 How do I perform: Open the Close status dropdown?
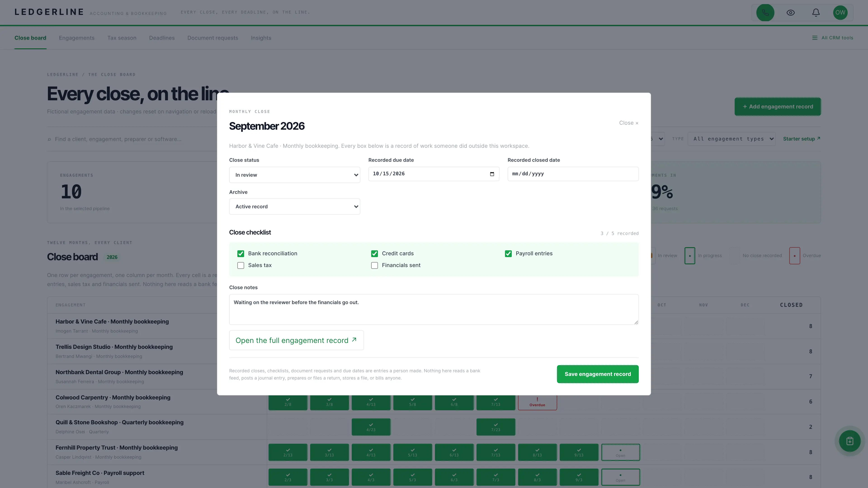(x=295, y=175)
